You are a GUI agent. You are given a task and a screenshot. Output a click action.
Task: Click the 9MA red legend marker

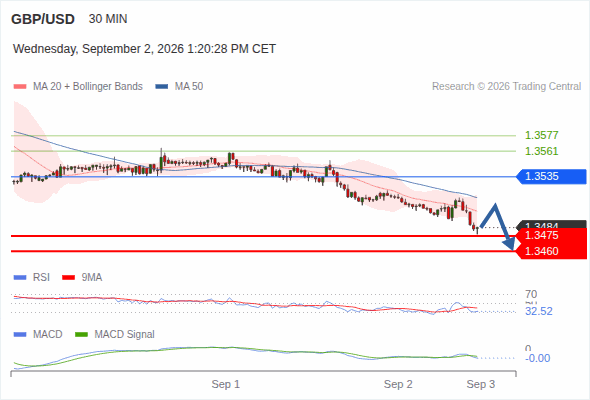(68, 278)
